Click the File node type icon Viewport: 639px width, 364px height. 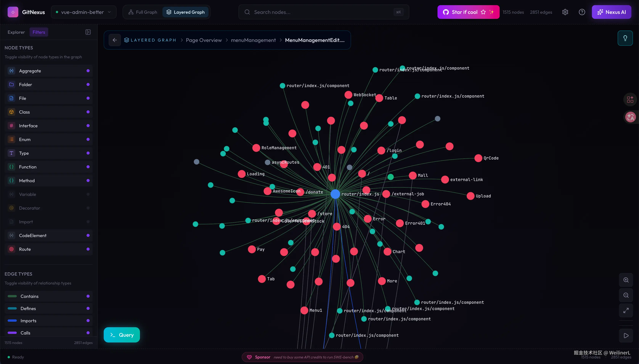11,98
